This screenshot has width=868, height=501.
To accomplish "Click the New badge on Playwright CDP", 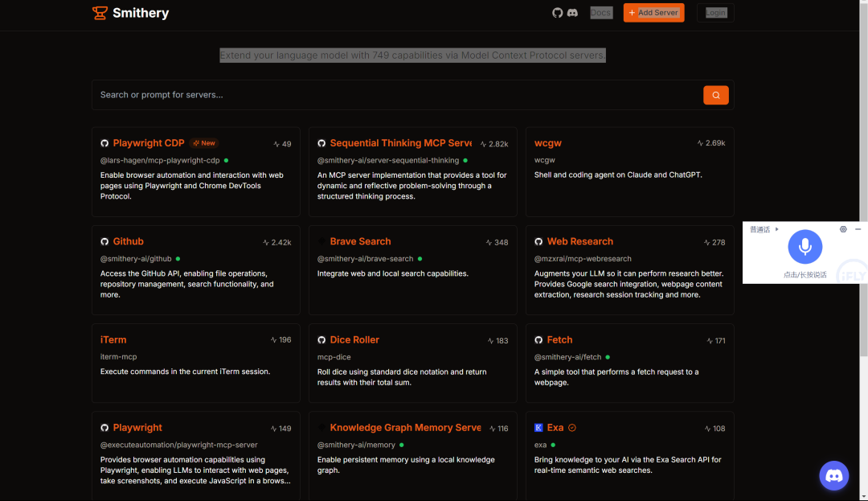I will (x=204, y=143).
